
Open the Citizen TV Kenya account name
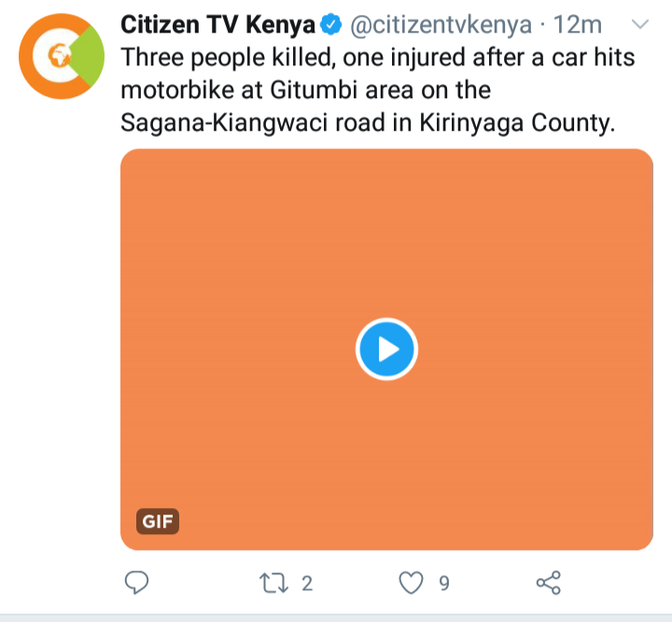click(x=218, y=24)
